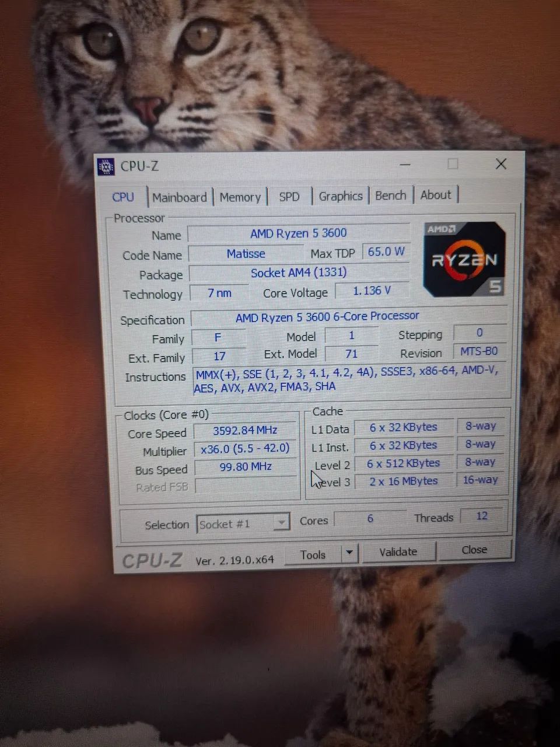
Task: Click the CPU-Z title bar icon
Action: click(x=106, y=167)
